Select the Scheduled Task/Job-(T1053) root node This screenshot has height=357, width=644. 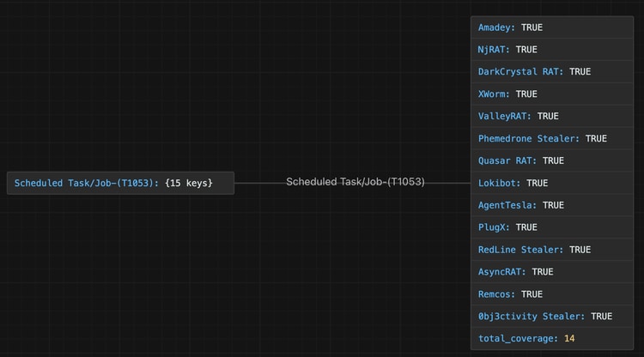(x=121, y=183)
